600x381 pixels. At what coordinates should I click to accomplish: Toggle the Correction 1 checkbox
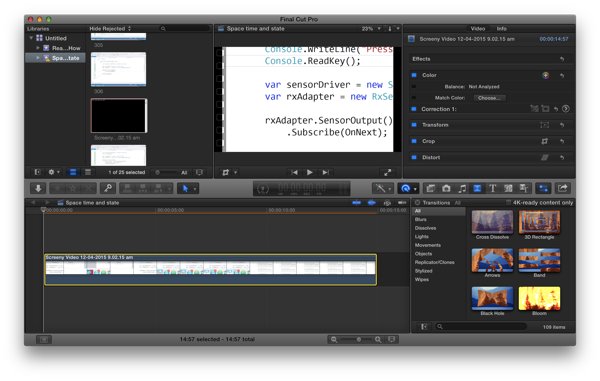pos(414,109)
